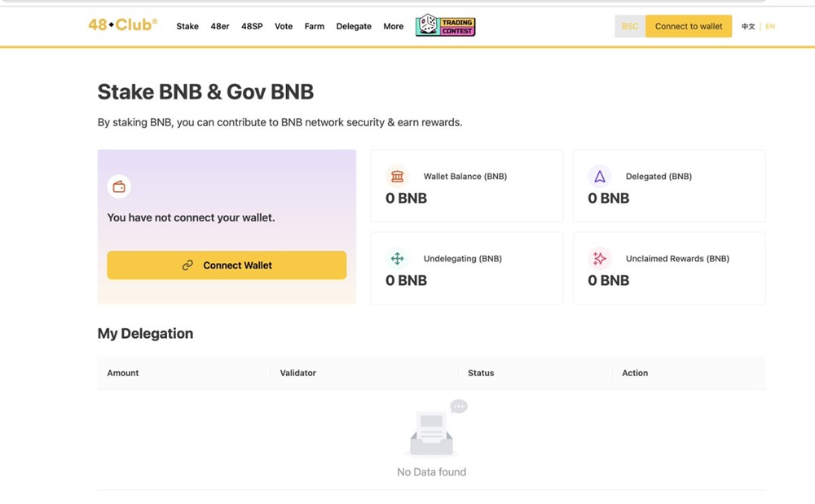Open the Stake menu item
The width and height of the screenshot is (815, 504).
click(187, 26)
